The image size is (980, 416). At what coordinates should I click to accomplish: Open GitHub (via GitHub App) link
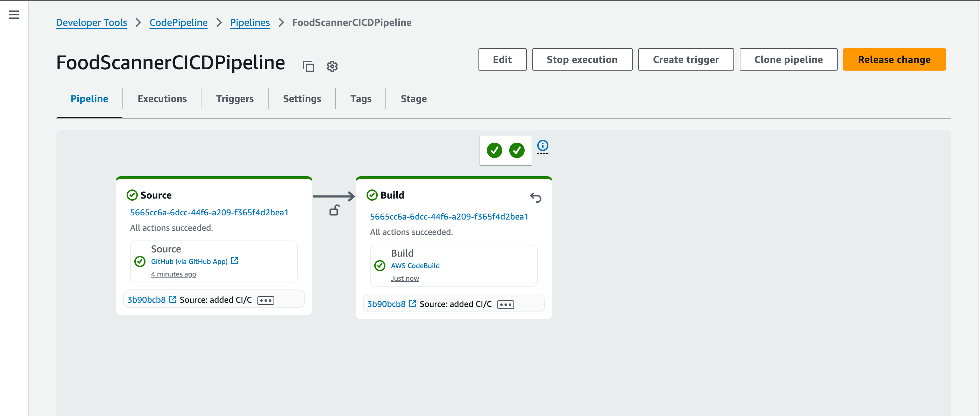point(190,261)
